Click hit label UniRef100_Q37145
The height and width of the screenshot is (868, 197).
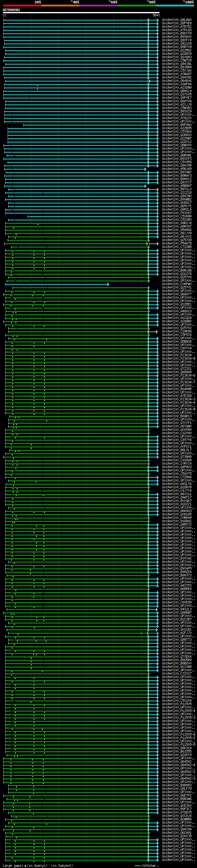point(177,94)
